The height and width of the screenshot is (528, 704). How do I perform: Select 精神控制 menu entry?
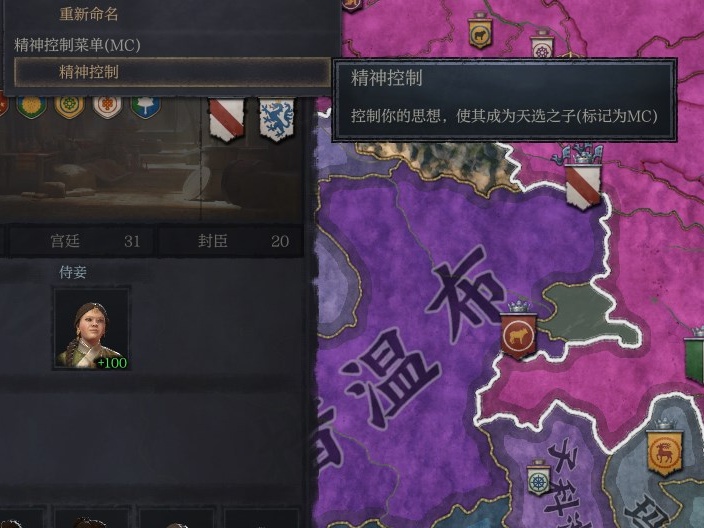(x=172, y=72)
